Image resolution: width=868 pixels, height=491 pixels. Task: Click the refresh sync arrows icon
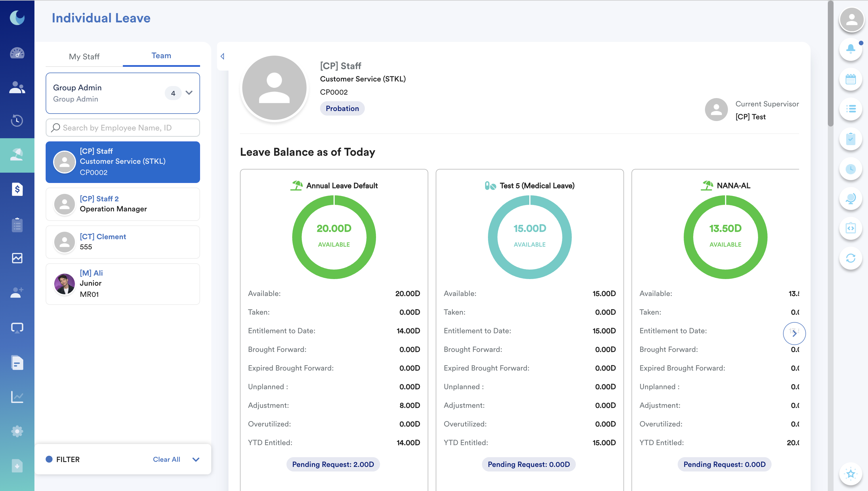tap(850, 258)
